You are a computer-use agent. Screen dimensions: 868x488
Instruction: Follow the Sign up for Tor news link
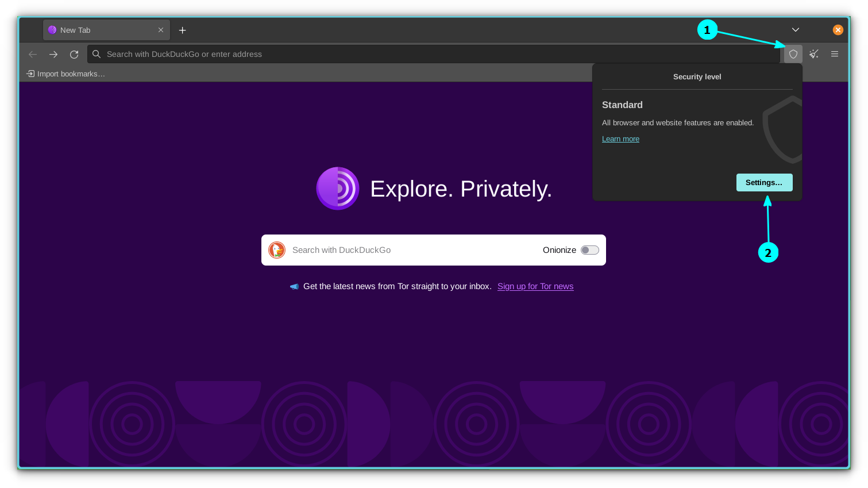tap(535, 286)
